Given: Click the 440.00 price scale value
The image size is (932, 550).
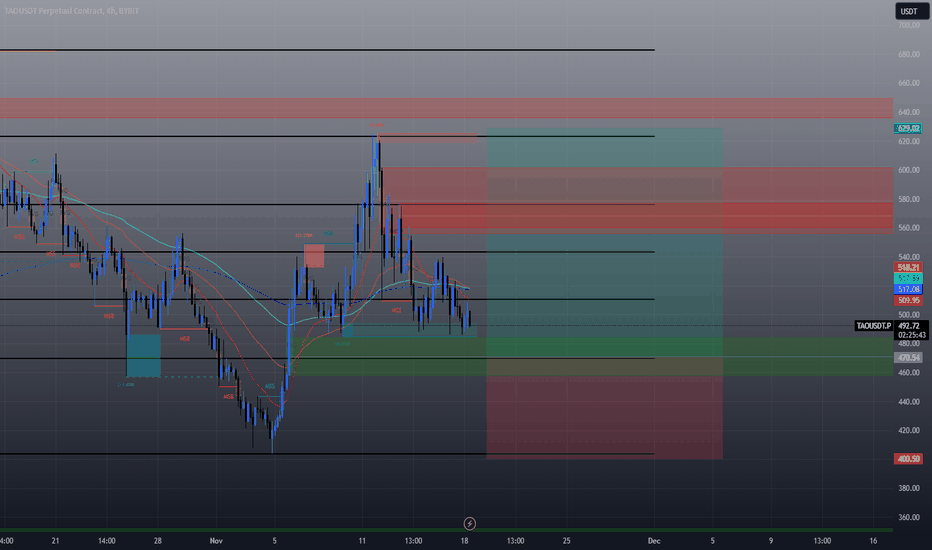Looking at the screenshot, I should (909, 401).
